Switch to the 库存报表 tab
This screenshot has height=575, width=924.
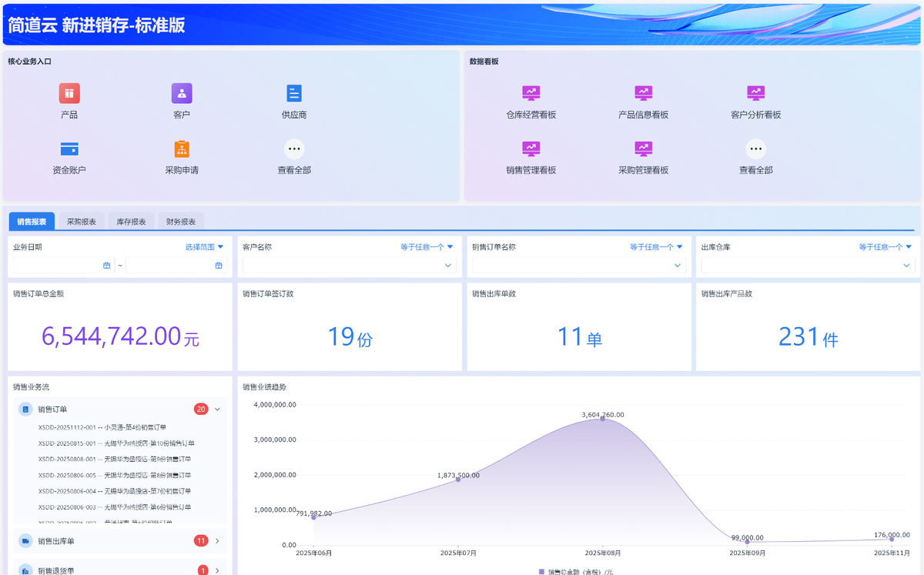(132, 222)
